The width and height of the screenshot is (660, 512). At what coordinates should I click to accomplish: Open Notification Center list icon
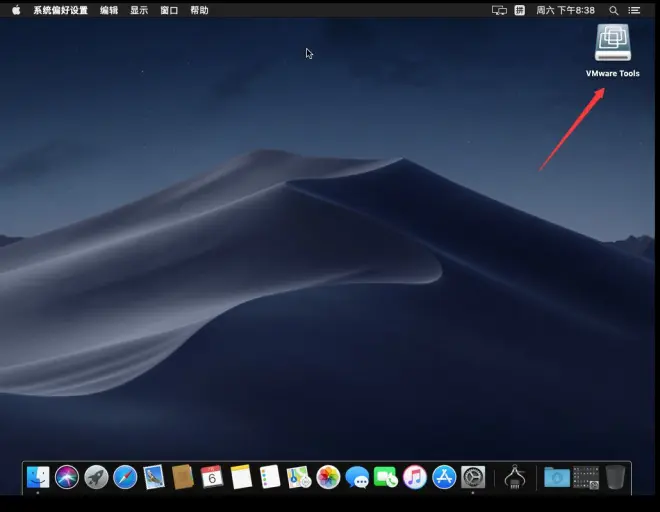(x=634, y=10)
